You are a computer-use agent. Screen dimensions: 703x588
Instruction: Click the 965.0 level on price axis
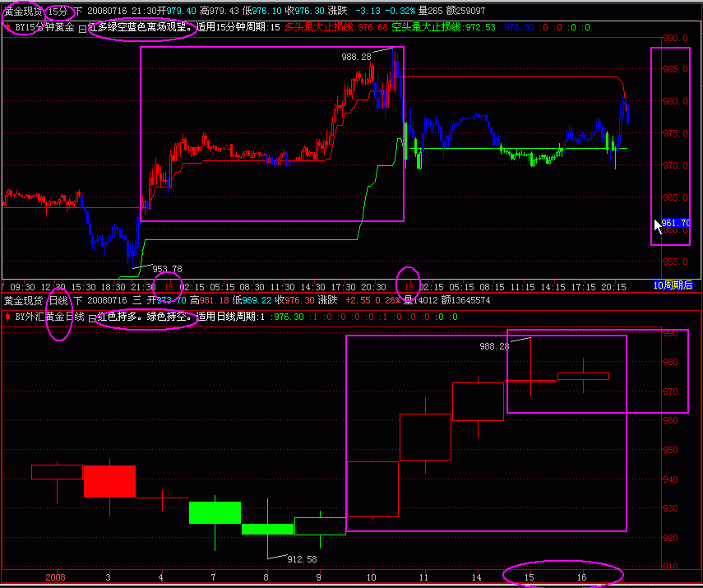coord(675,197)
